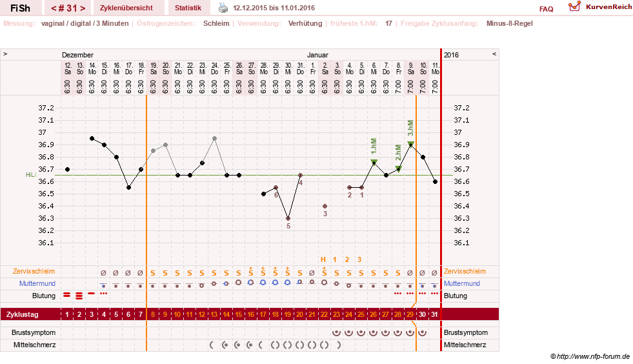The image size is (633, 364).
Task: Open the FAQ link
Action: tap(546, 9)
